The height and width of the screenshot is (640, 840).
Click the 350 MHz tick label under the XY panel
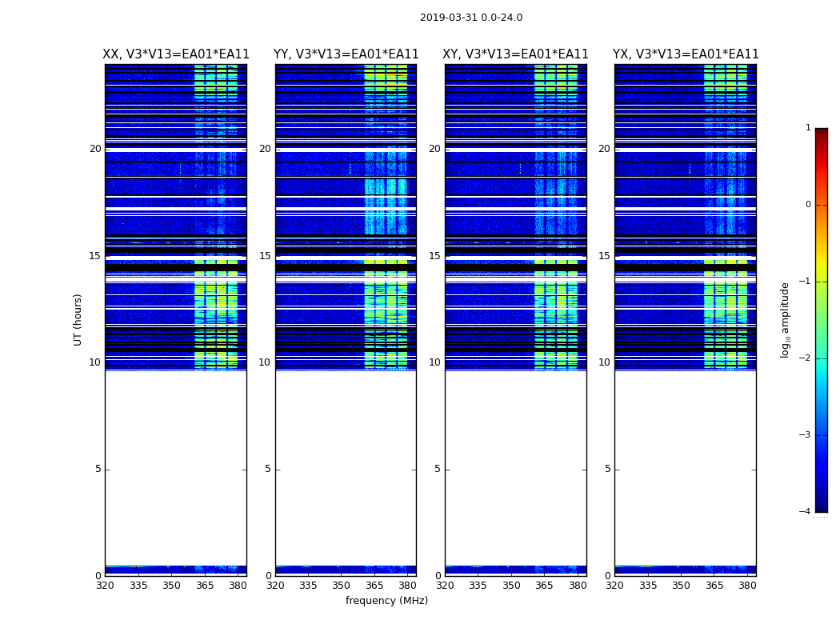(x=511, y=586)
